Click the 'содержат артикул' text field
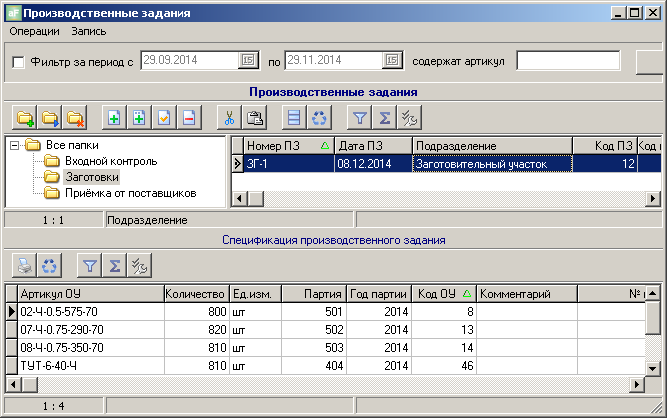 (568, 61)
